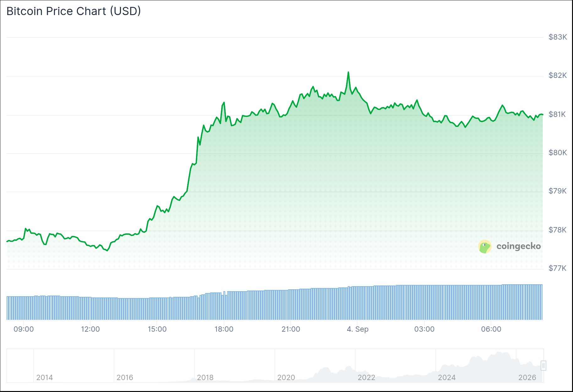Click the 2020 label in the navigator
The image size is (573, 392).
tap(286, 378)
